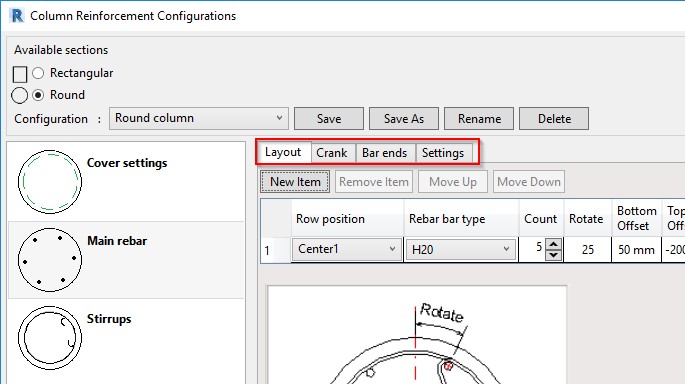The width and height of the screenshot is (685, 384).
Task: Click the Revit icon in the title bar
Action: pyautogui.click(x=17, y=16)
